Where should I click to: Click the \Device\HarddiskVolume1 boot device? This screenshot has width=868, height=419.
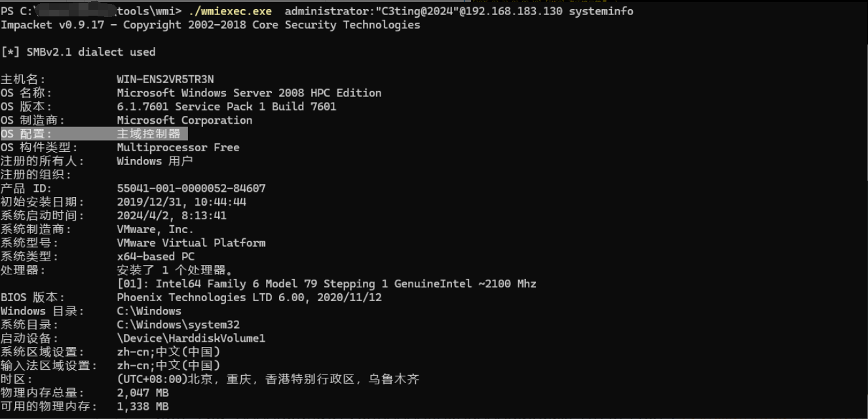pyautogui.click(x=191, y=338)
